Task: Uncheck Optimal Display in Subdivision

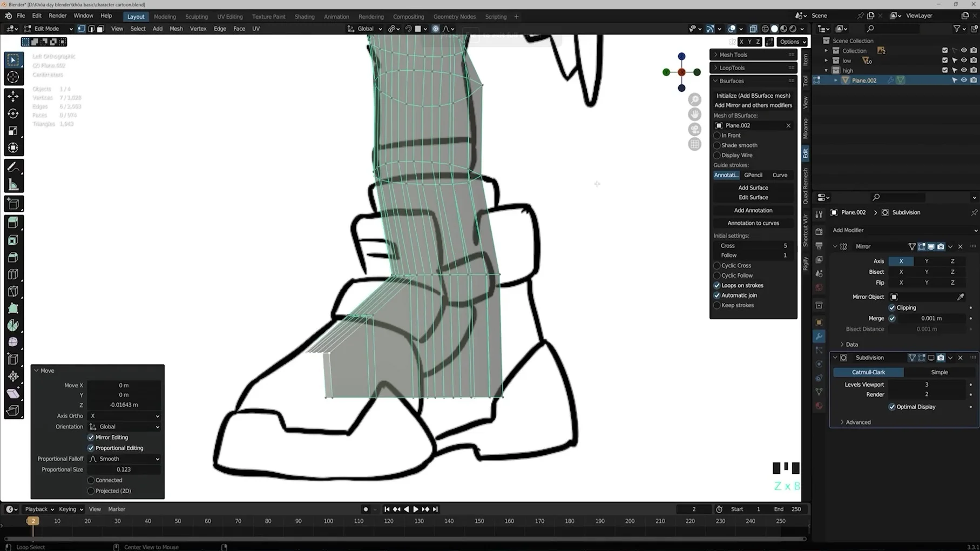Action: (x=892, y=407)
